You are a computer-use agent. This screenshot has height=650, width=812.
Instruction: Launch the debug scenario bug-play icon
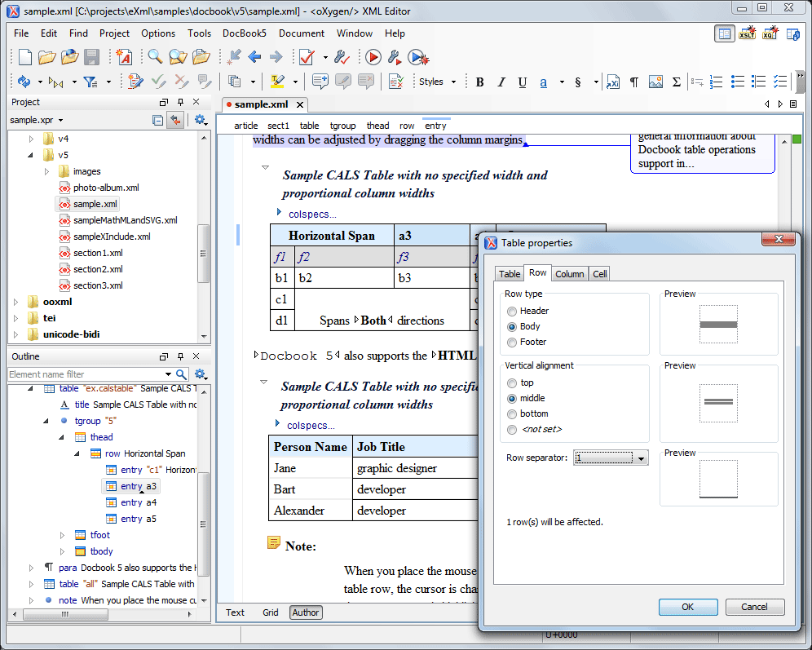coord(418,57)
